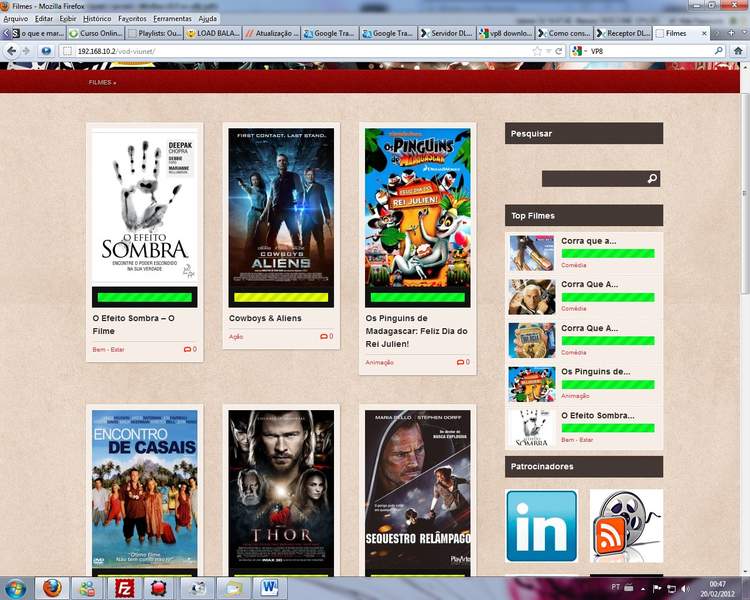750x600 pixels.
Task: Click comment icon on Cowboys & Aliens
Action: tap(324, 336)
